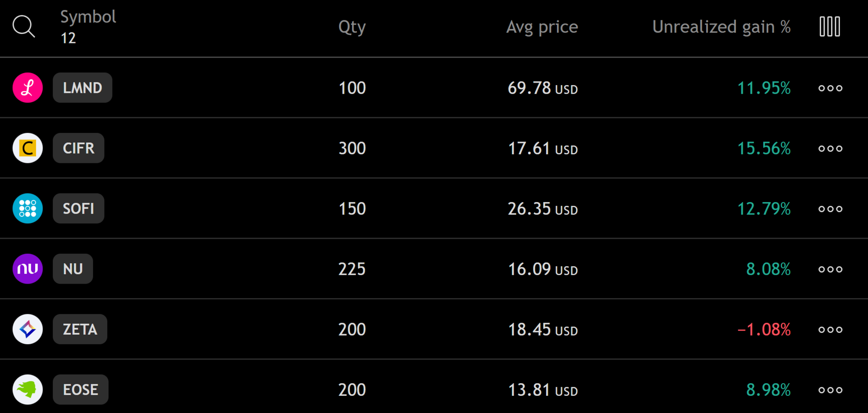
Task: Sort by the Unrealized gain % column
Action: [x=722, y=26]
